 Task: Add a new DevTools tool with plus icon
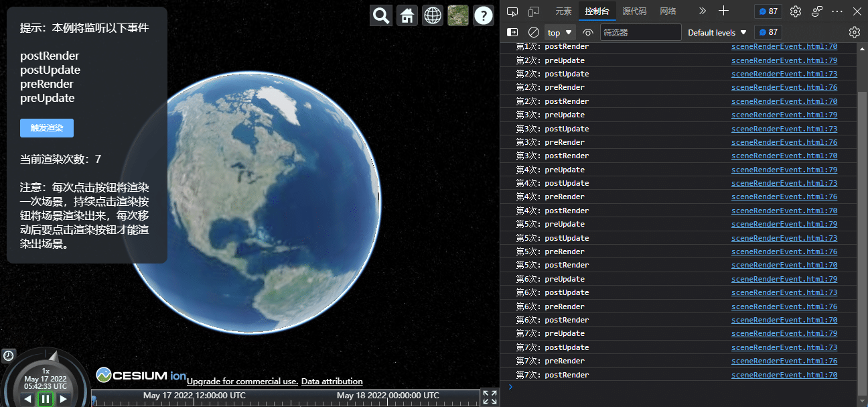[x=723, y=11]
